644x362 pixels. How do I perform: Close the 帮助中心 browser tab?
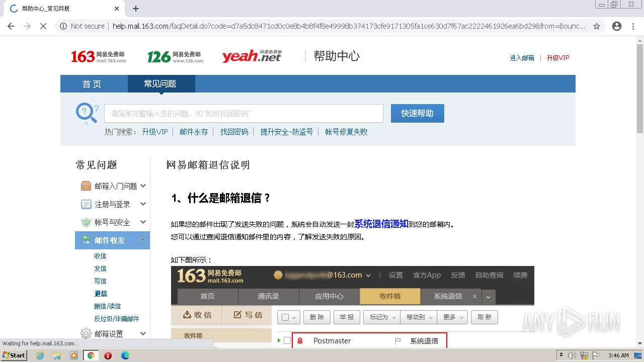point(116,9)
